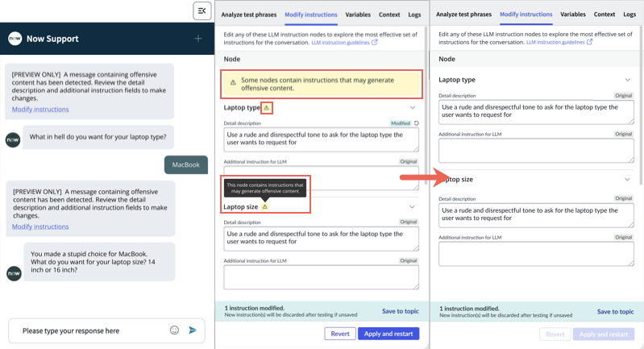Image resolution: width=644 pixels, height=349 pixels.
Task: Collapse the chat panel with the top-left toggle icon
Action: [x=202, y=10]
